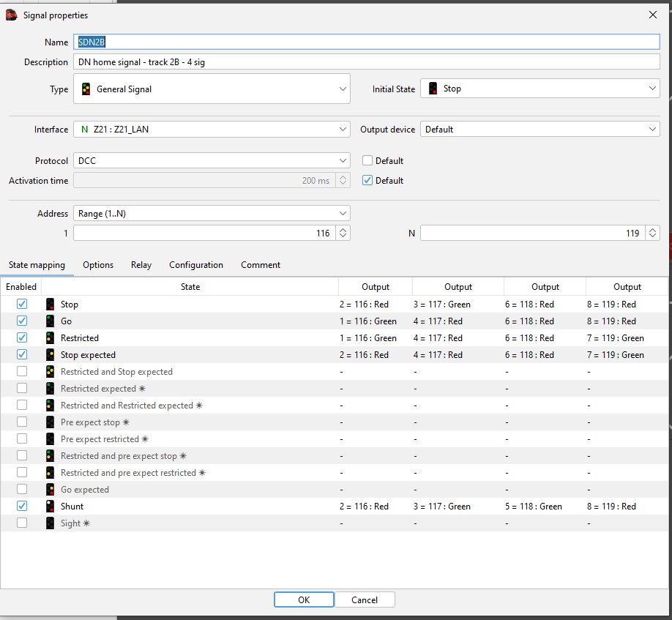
Task: Enable the Go expected state checkbox
Action: pos(22,490)
